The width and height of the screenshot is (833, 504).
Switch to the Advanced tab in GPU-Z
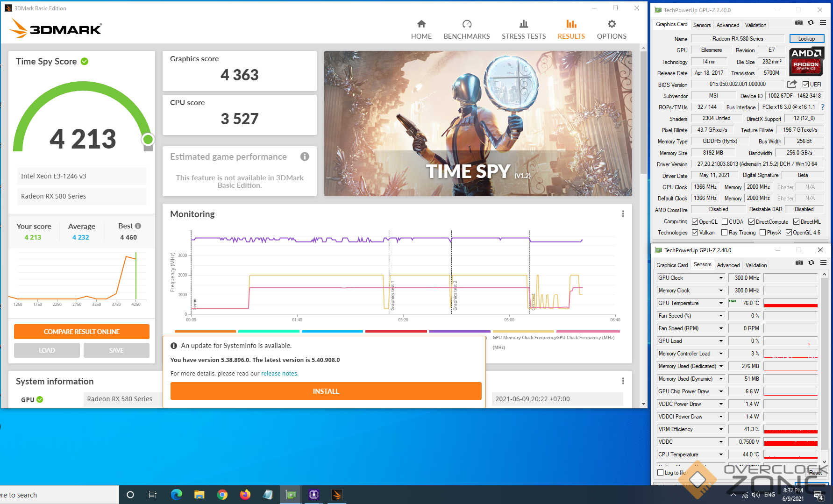click(x=727, y=25)
